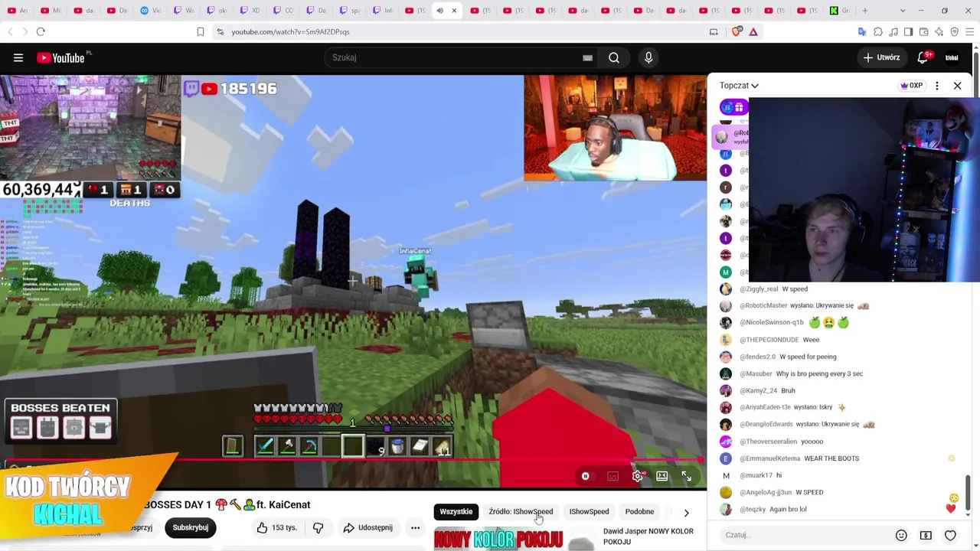
Task: Switch player to theater mode
Action: pos(662,476)
